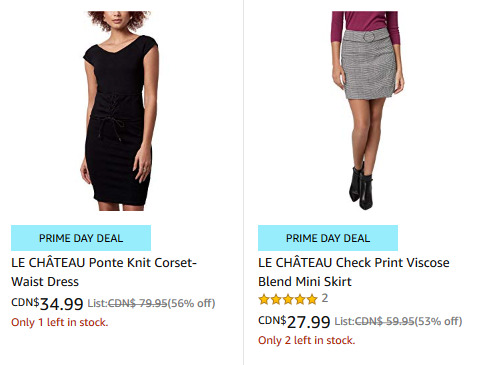Image resolution: width=488 pixels, height=365 pixels.
Task: Open LE CHÂTEAU Check Print Viscose Blend Mini Skirt
Action: pyautogui.click(x=354, y=272)
